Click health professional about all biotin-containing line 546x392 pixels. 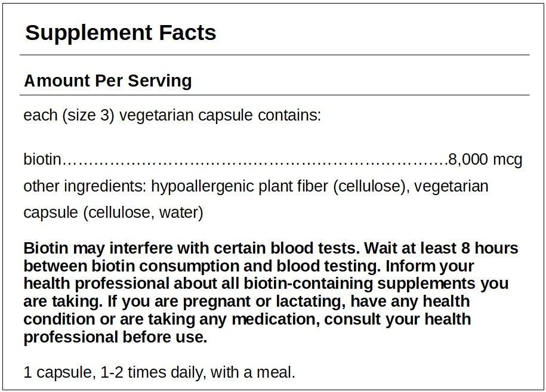pos(266,284)
